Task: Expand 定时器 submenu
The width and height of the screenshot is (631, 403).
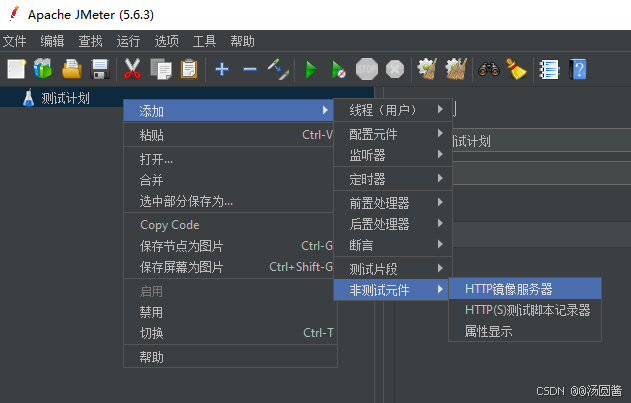Action: 393,179
